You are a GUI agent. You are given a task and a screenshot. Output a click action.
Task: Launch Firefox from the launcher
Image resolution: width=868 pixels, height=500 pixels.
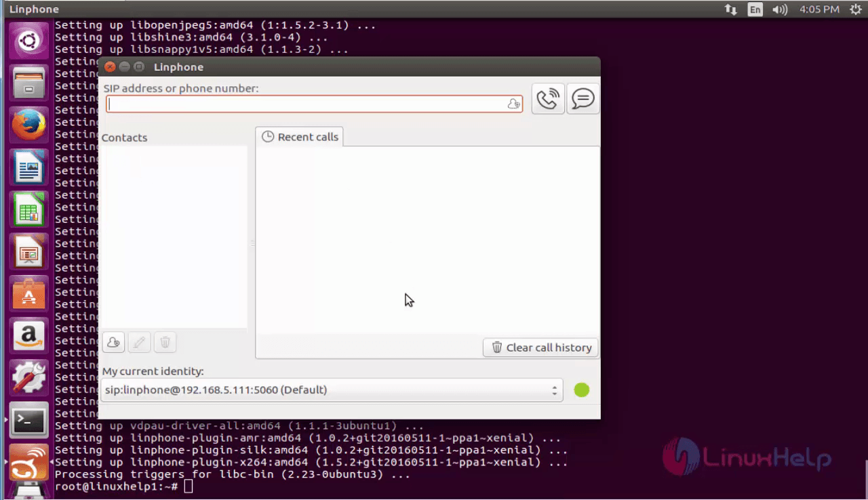[28, 125]
